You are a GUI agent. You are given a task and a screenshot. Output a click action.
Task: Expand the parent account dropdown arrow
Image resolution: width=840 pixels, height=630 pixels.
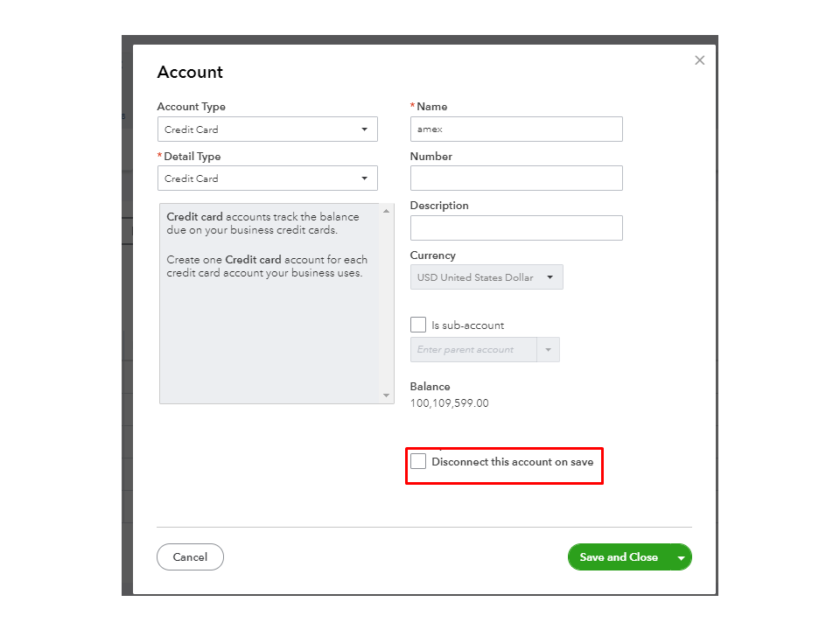549,350
